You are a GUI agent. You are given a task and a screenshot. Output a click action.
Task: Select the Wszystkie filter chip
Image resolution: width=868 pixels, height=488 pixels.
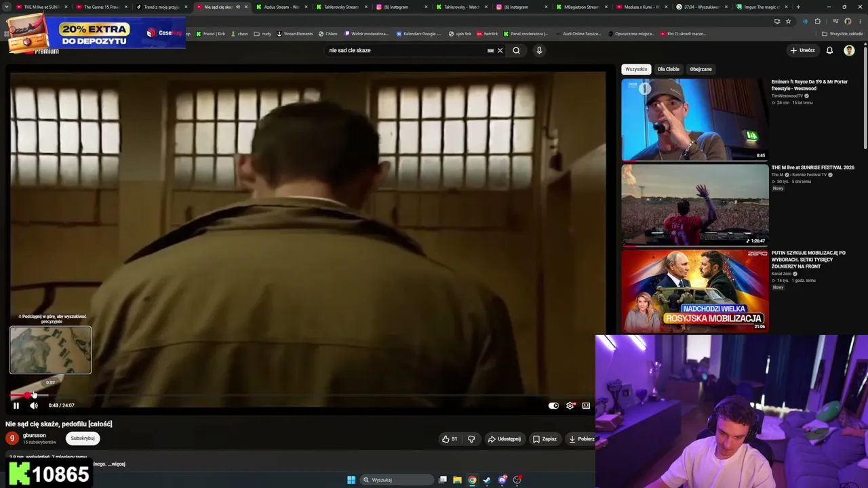(x=636, y=69)
